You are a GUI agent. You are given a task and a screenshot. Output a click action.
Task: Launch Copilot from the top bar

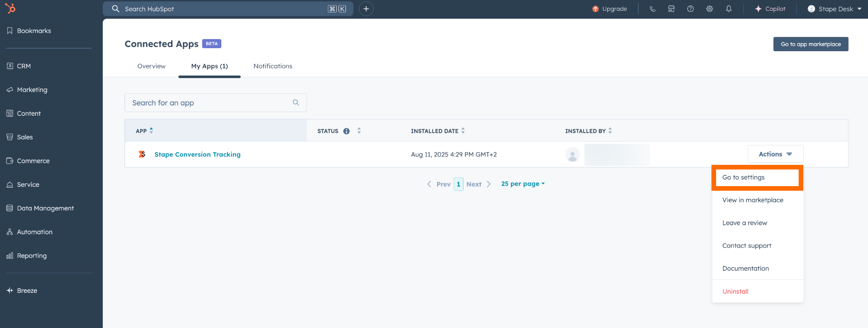(770, 9)
